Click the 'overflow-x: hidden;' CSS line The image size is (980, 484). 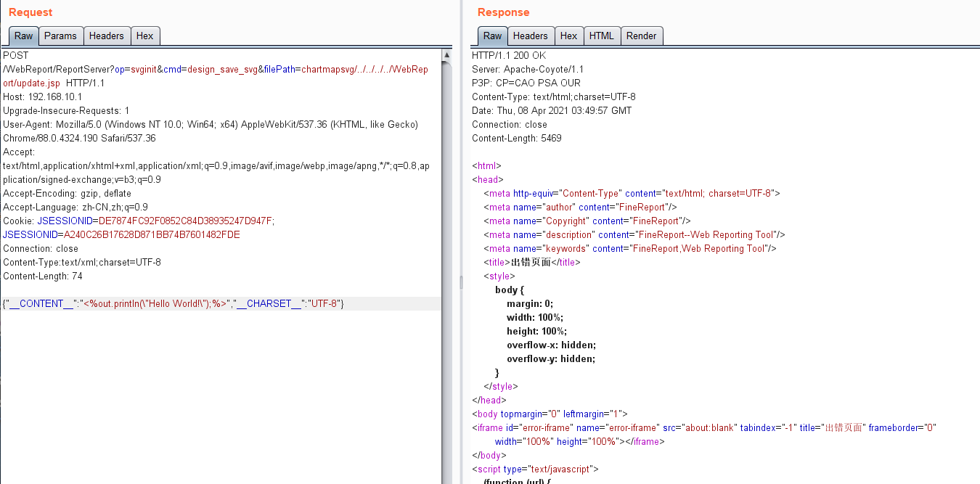[551, 345]
